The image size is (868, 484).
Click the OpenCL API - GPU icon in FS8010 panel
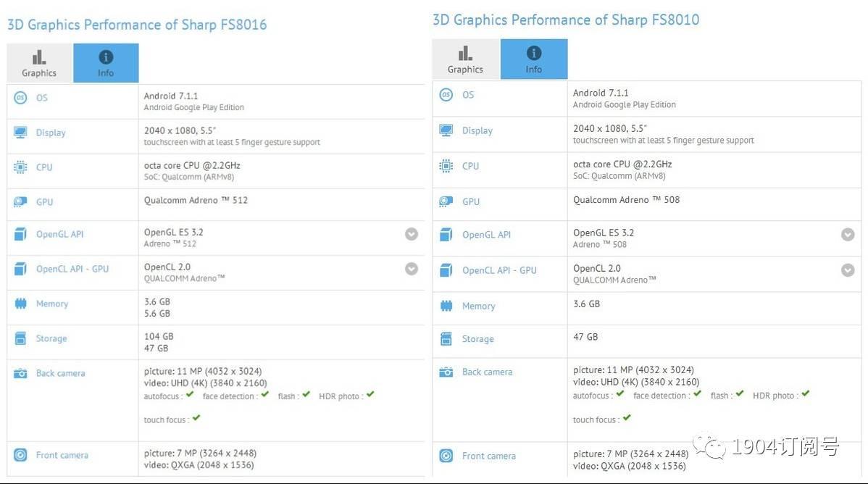coord(446,270)
